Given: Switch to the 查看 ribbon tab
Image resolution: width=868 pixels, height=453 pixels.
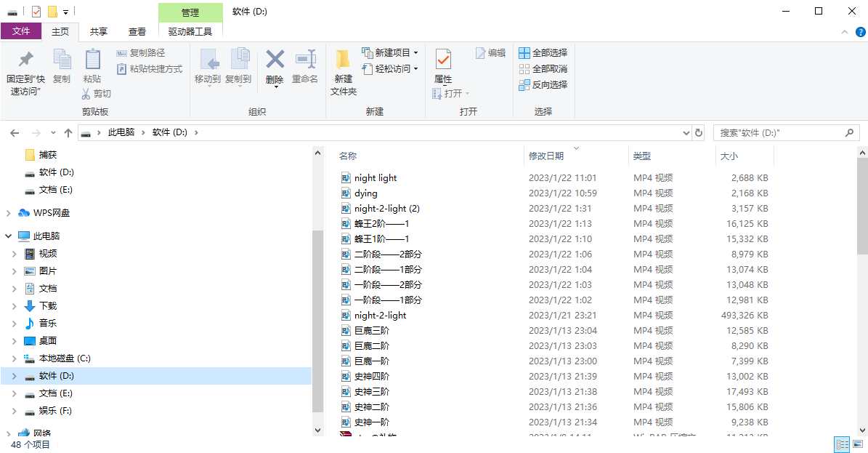Looking at the screenshot, I should point(137,31).
